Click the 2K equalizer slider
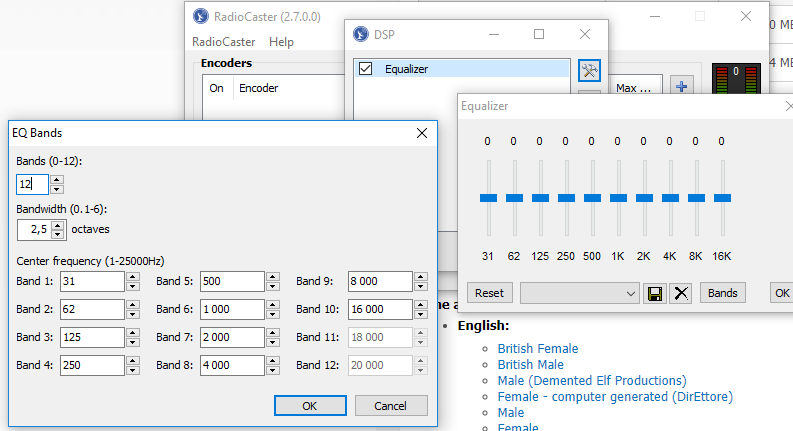Viewport: 793px width, 431px height. coord(644,198)
